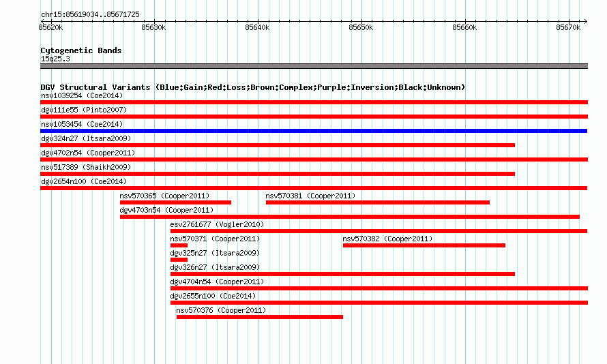Click the 85630k ruler position

coord(153,27)
